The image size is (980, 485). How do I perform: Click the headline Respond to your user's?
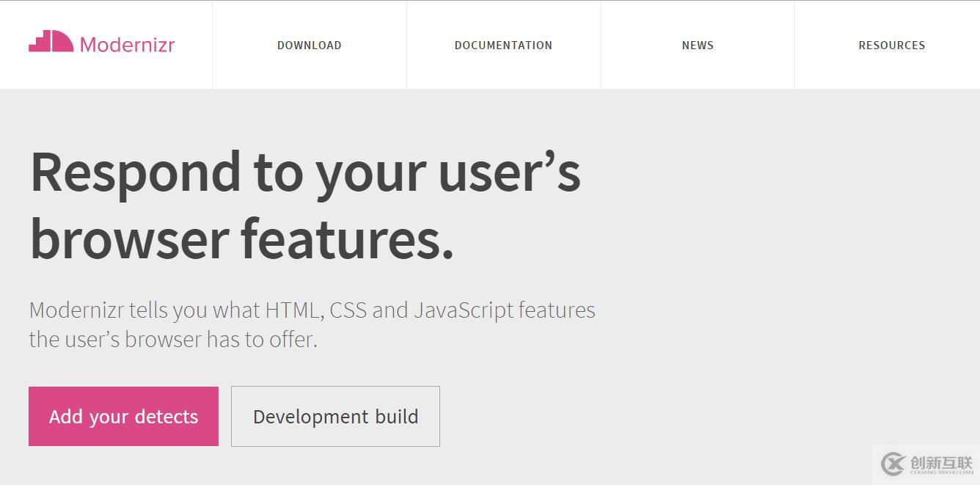pyautogui.click(x=304, y=172)
